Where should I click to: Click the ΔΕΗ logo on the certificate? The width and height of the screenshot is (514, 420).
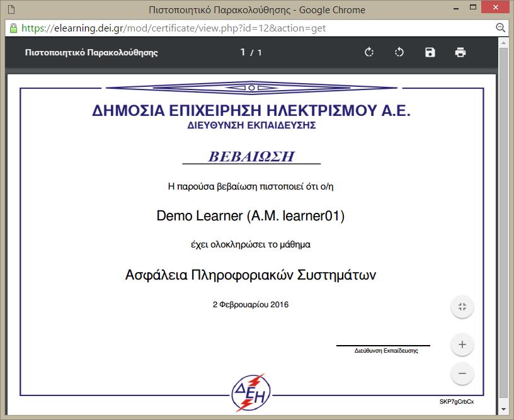point(251,392)
